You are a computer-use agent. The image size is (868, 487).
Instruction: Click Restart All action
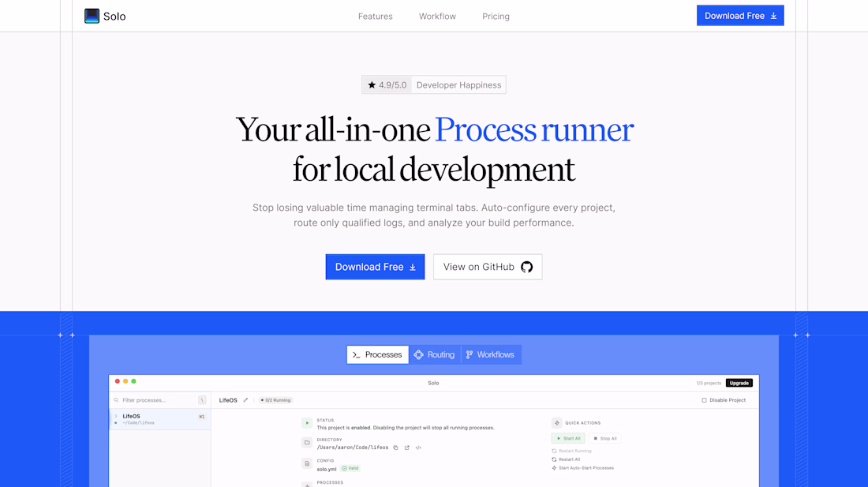point(566,459)
